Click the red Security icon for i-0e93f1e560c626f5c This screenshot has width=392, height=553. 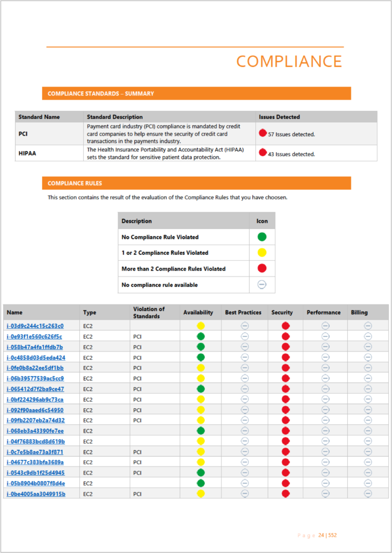coord(286,336)
